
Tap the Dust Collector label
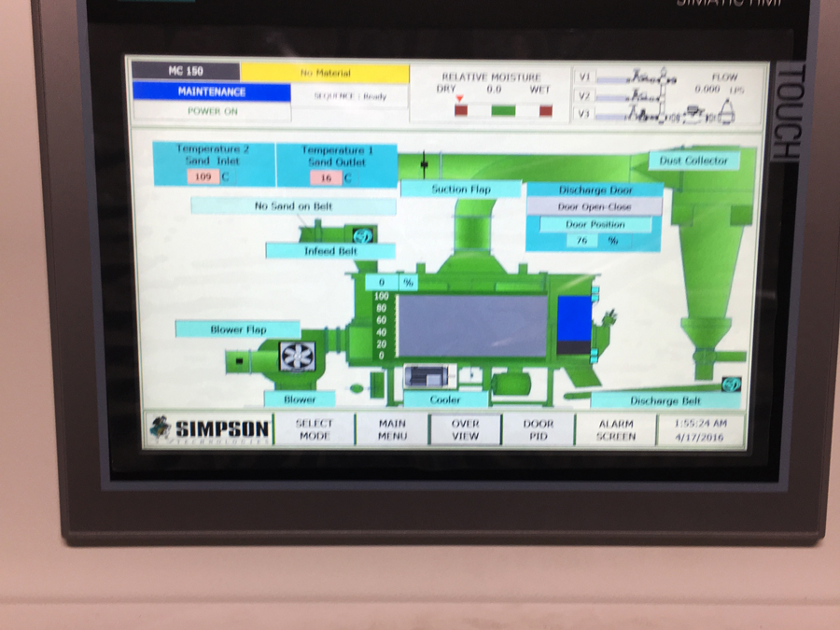point(693,161)
